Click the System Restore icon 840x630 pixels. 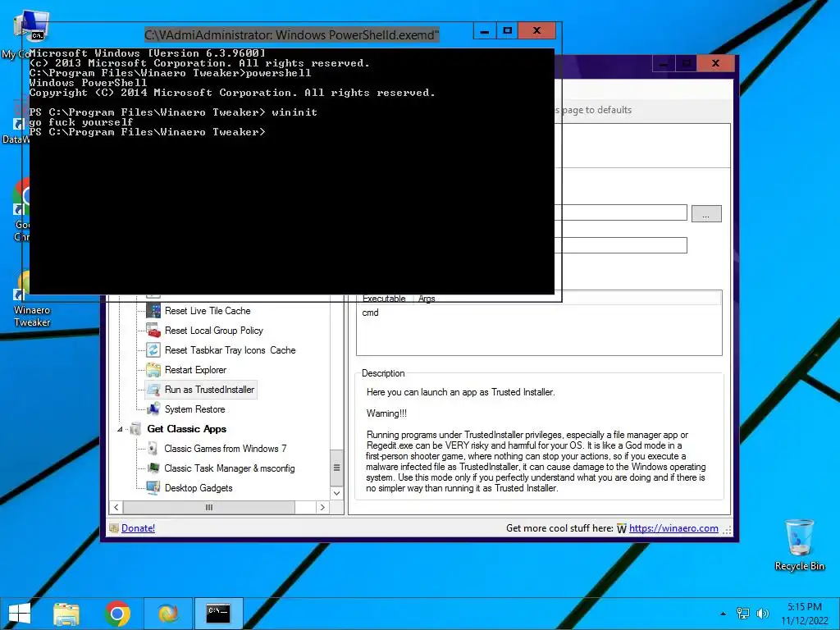153,409
